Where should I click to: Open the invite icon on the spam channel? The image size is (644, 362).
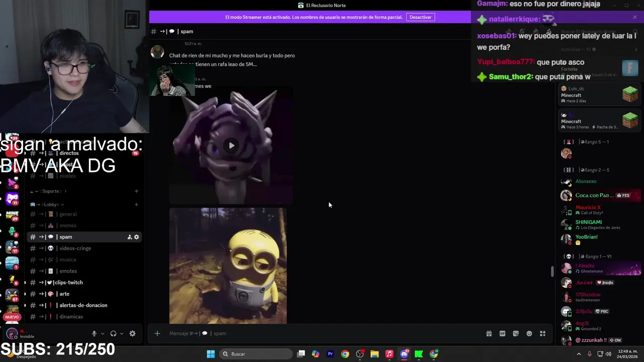pos(129,237)
